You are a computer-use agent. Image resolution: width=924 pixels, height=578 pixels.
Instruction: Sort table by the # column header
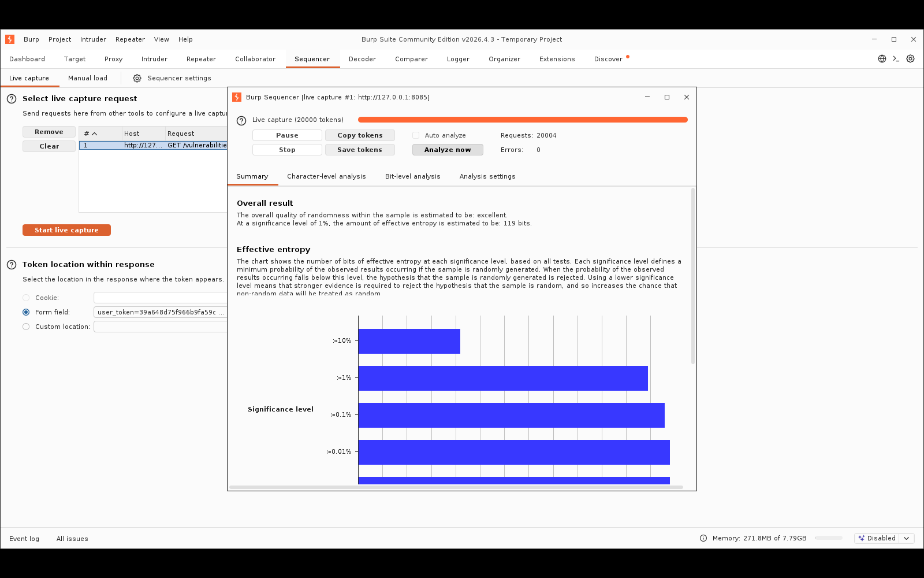[x=100, y=134]
